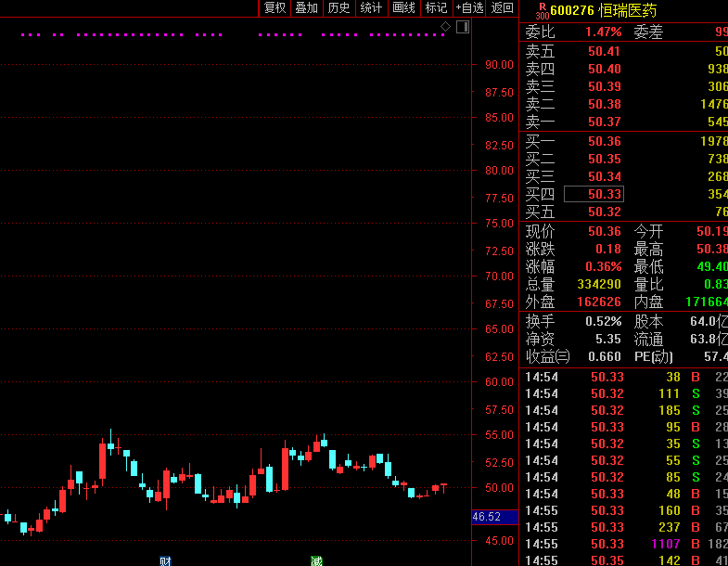Open the 复权 adjustment menu
This screenshot has height=566, width=728.
pos(275,8)
